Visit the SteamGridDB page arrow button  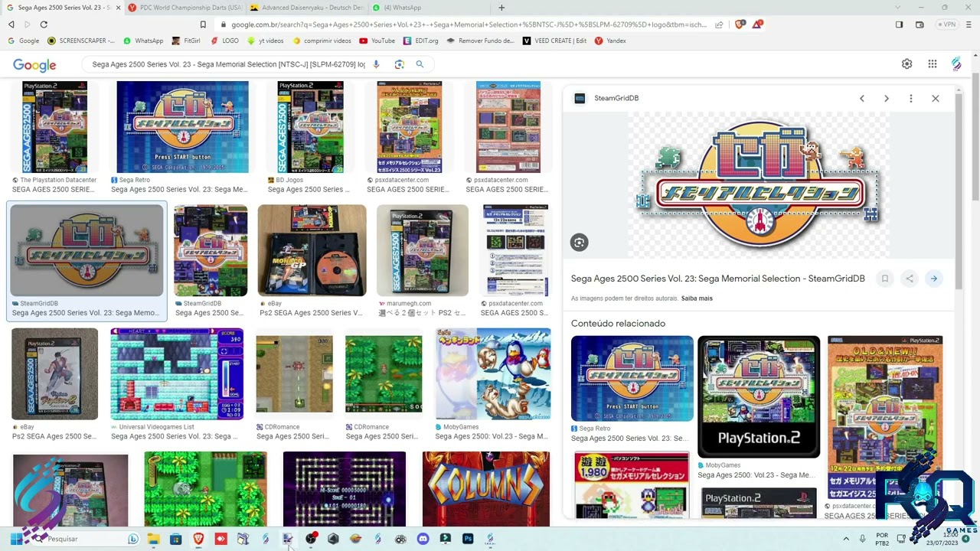(934, 279)
